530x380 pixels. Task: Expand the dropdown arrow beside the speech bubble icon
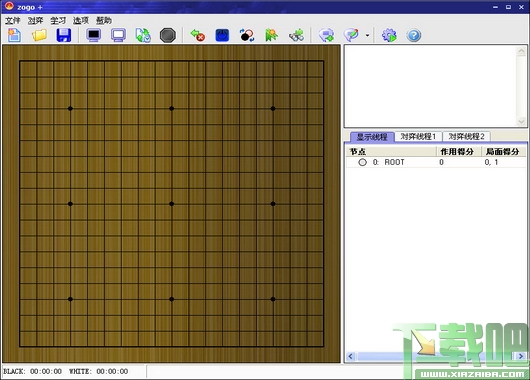pos(367,35)
